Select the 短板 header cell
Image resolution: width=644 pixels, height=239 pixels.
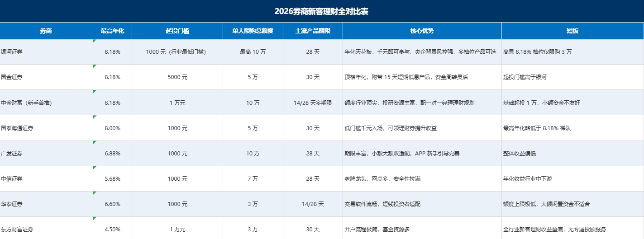[572, 31]
